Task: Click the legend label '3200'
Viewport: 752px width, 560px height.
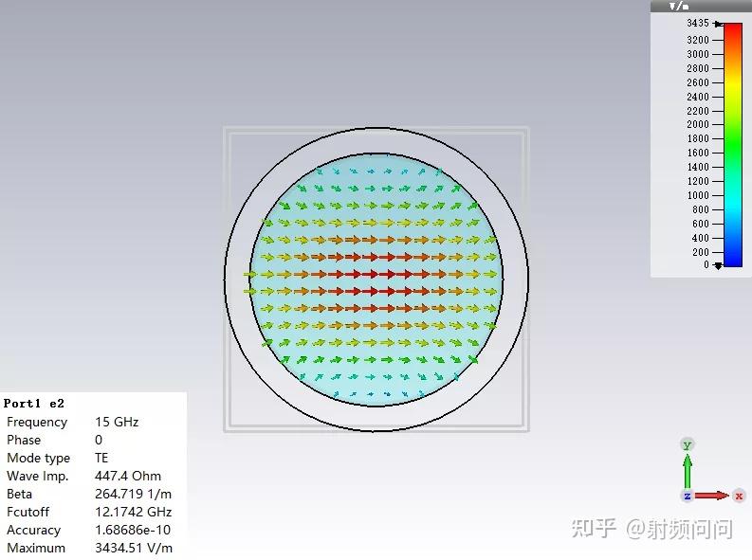Action: (x=697, y=40)
